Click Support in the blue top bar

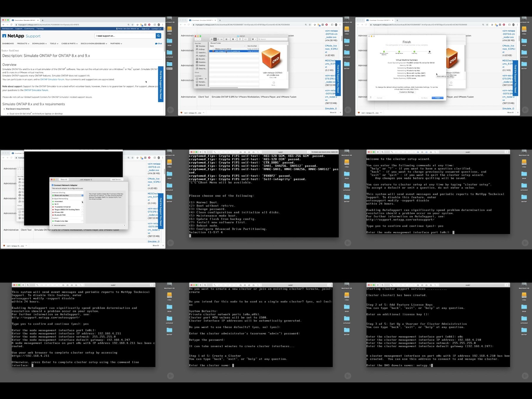pos(19,29)
